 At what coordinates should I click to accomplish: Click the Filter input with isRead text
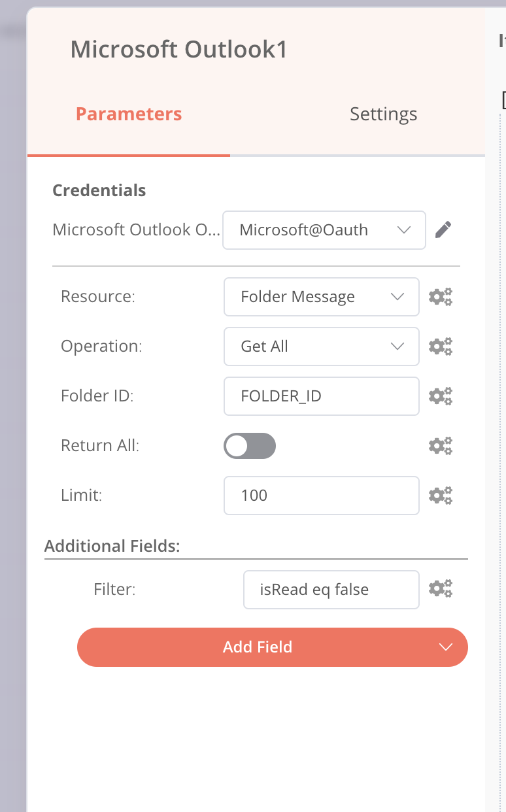tap(331, 590)
